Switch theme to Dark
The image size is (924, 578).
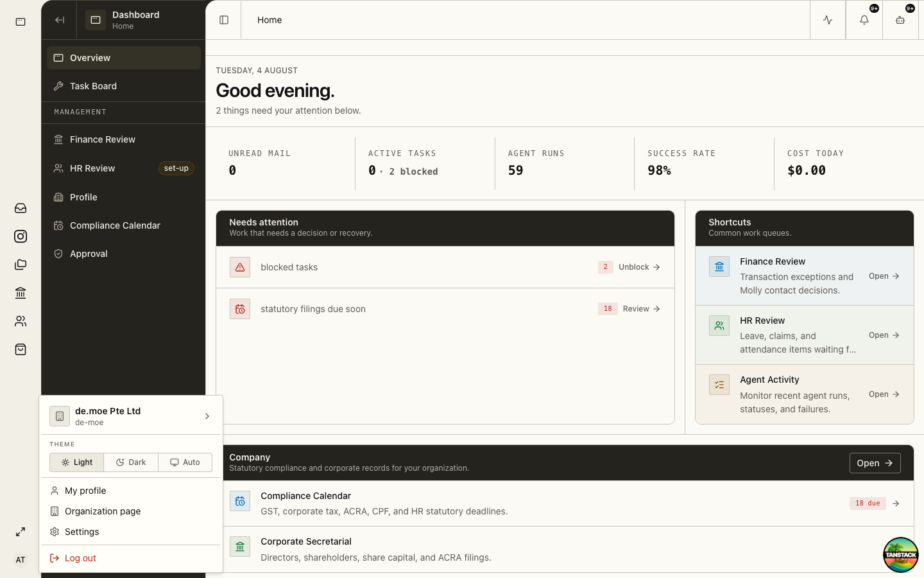[x=131, y=462]
